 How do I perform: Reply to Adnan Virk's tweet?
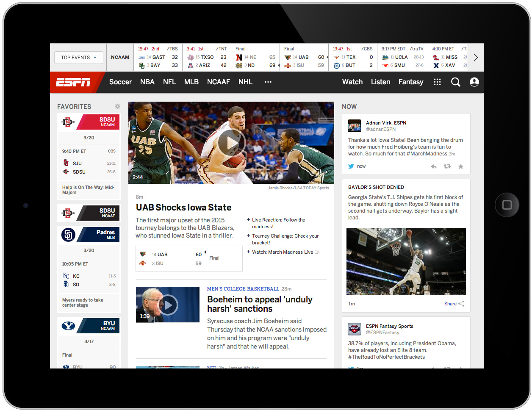point(434,166)
